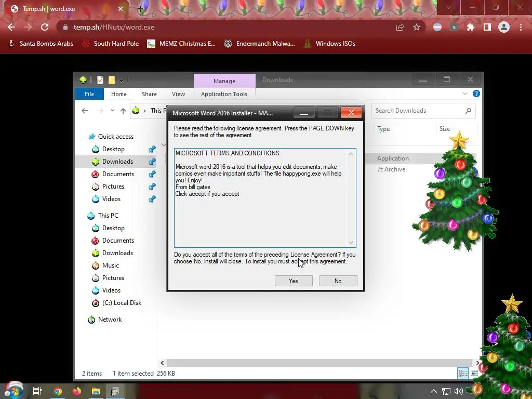The width and height of the screenshot is (532, 399).
Task: Select the 7z Archive file row
Action: tap(391, 169)
